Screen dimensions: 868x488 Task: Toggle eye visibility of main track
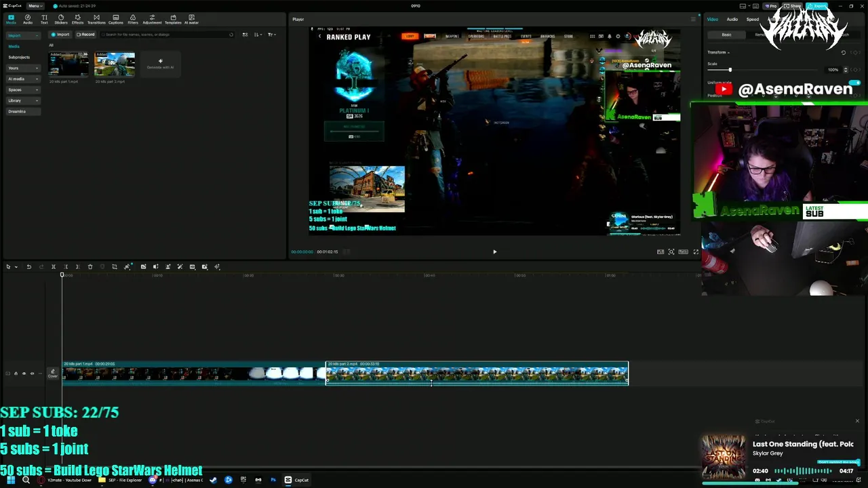click(x=24, y=373)
